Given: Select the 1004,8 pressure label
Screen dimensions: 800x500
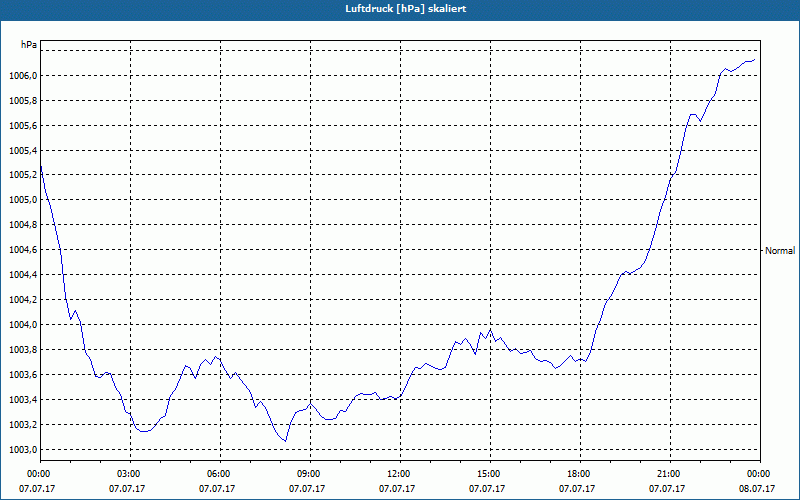Looking at the screenshot, I should pyautogui.click(x=23, y=225).
